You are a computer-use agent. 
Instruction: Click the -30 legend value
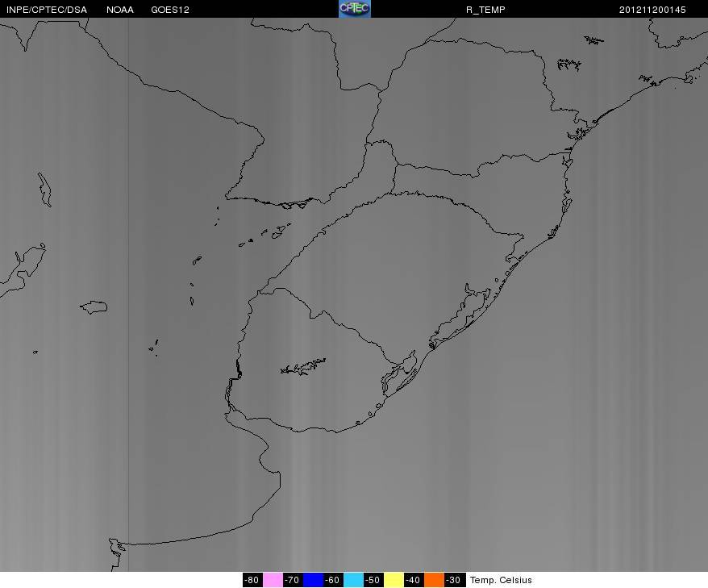(x=455, y=580)
